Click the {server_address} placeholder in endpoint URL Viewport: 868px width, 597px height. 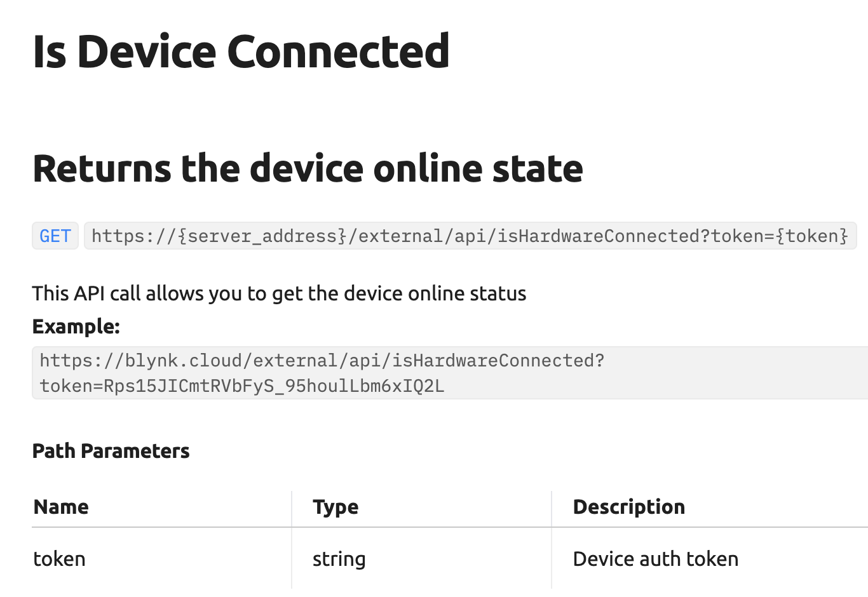click(x=262, y=236)
